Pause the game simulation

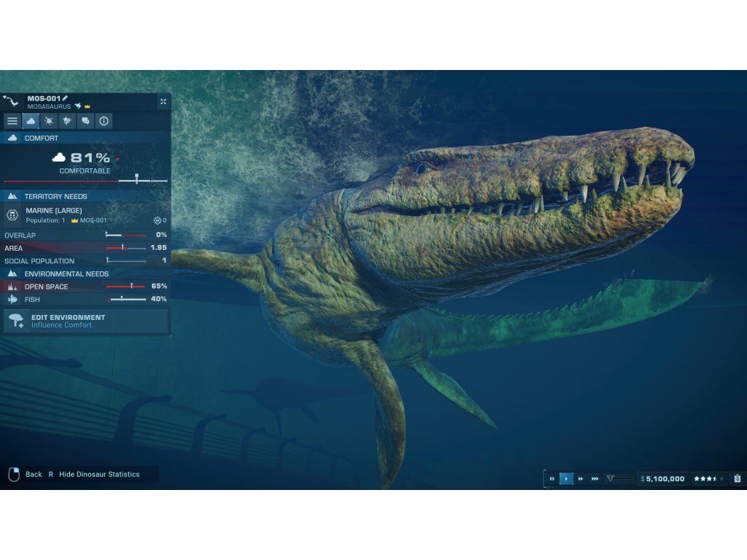[x=551, y=479]
